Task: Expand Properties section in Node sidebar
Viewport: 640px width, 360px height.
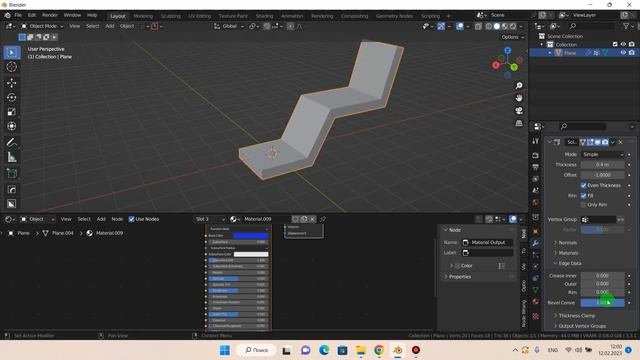Action: (x=460, y=277)
